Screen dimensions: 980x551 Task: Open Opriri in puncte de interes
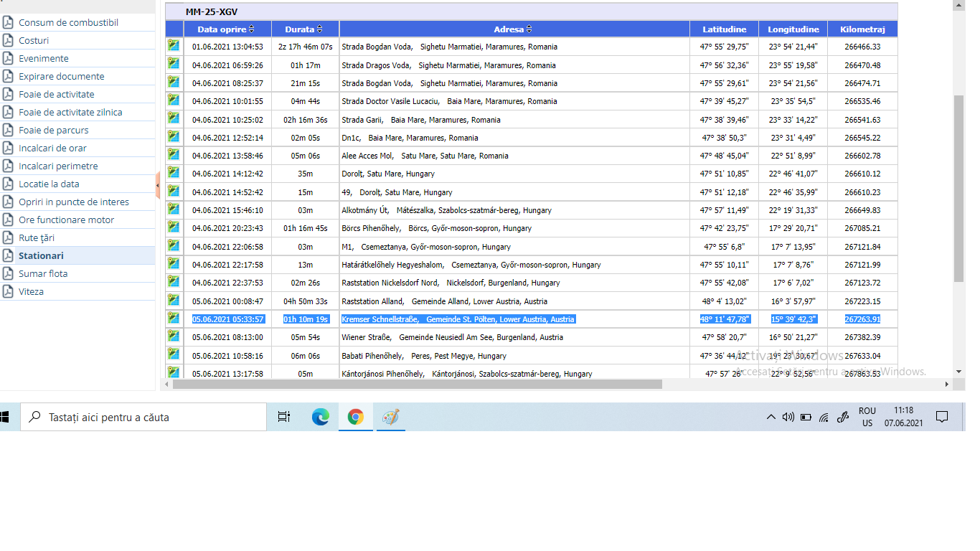(74, 202)
